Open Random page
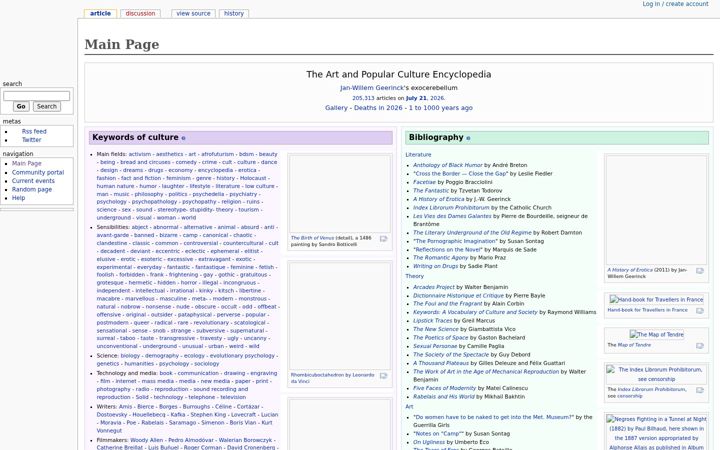This screenshot has height=450, width=720. [32, 189]
